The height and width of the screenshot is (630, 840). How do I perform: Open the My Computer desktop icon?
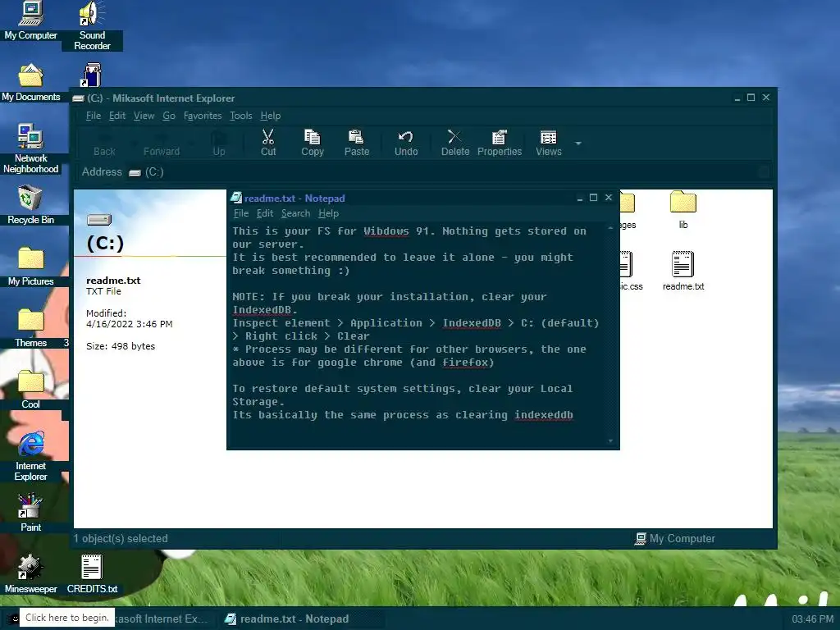tap(30, 21)
